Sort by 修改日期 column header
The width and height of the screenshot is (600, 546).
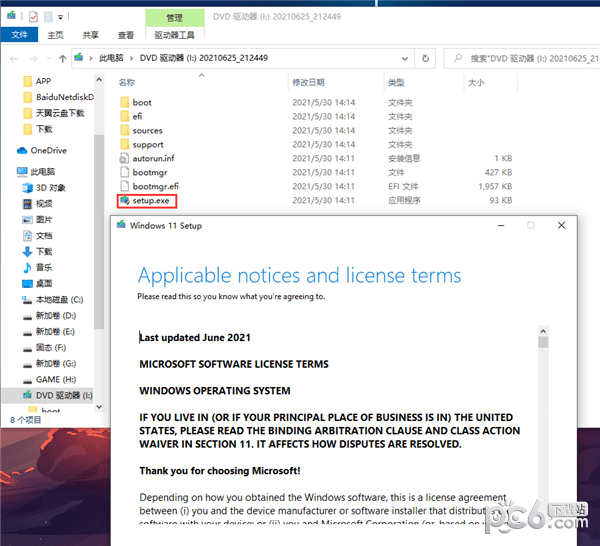308,82
